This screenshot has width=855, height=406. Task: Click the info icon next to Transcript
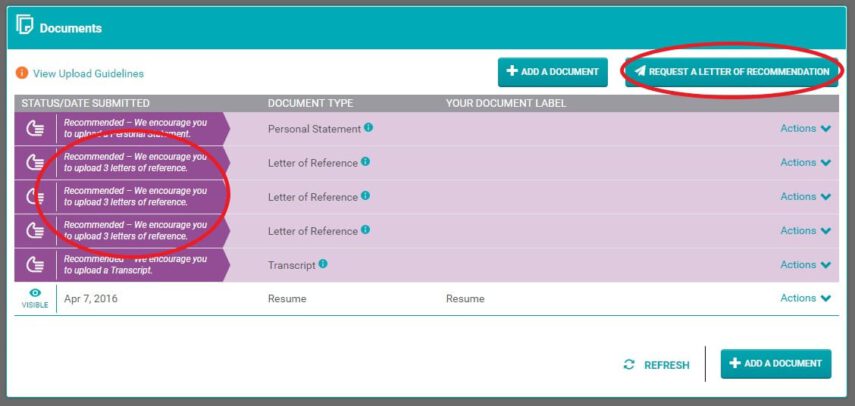(x=323, y=264)
